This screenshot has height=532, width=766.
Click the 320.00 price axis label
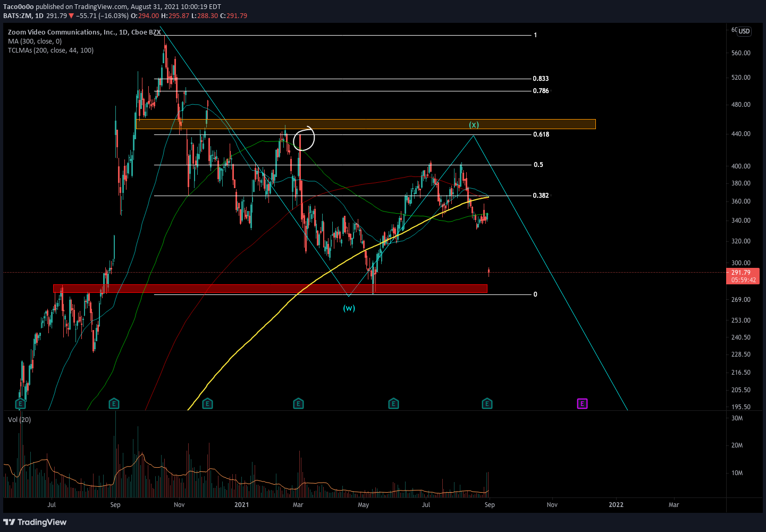click(741, 241)
